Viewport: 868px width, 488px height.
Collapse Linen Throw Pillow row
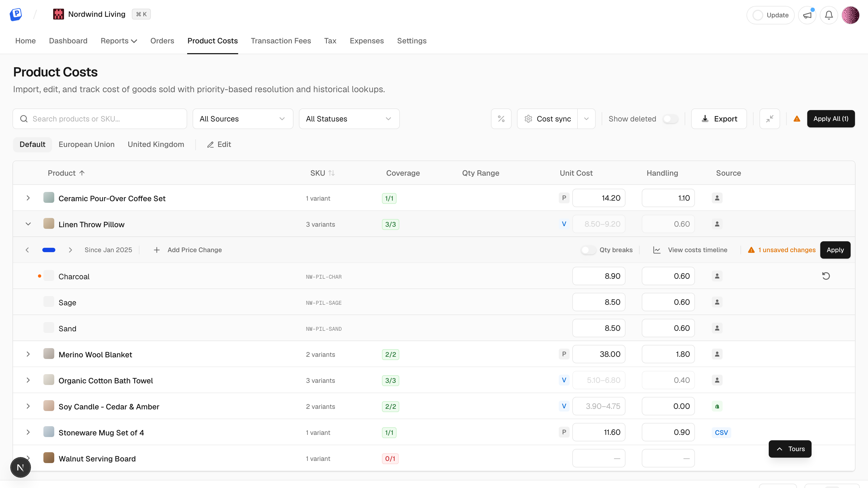[x=28, y=224]
